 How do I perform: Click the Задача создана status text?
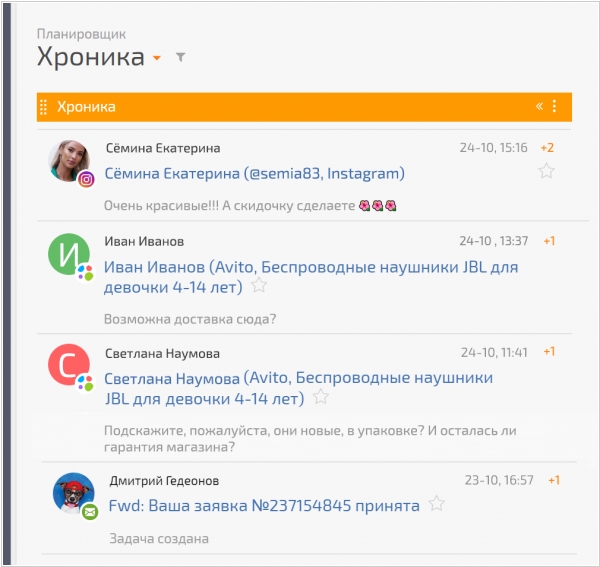159,539
